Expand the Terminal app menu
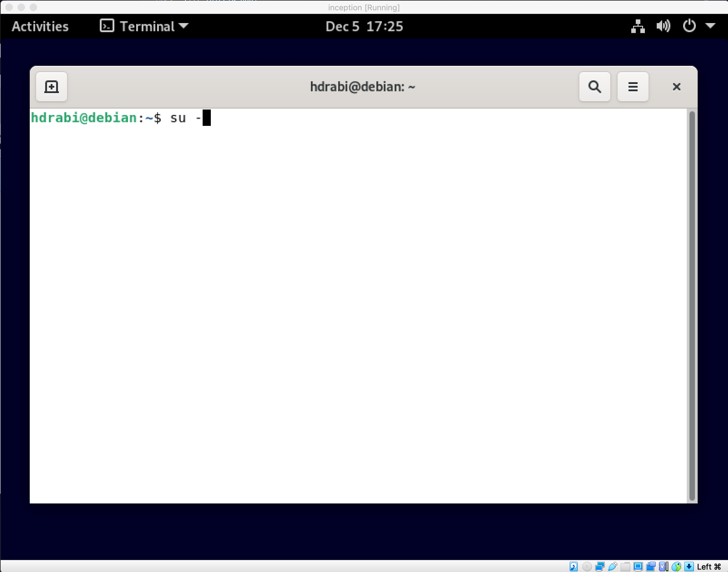This screenshot has width=728, height=572. coord(145,26)
